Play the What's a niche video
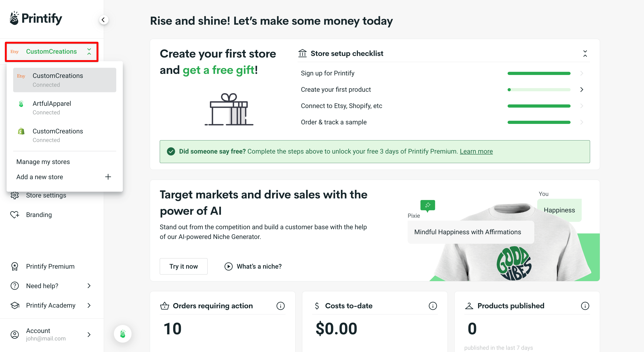This screenshot has height=352, width=644. coord(228,266)
